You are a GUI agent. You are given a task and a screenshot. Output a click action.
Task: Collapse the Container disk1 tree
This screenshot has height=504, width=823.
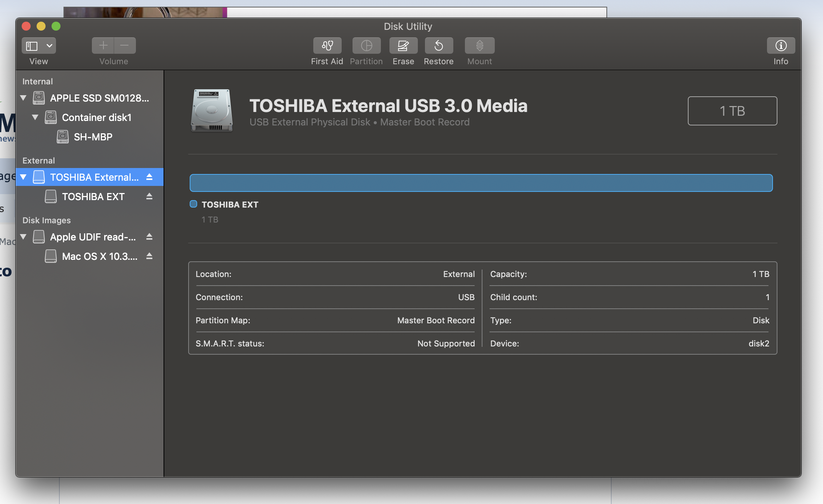[x=35, y=117]
